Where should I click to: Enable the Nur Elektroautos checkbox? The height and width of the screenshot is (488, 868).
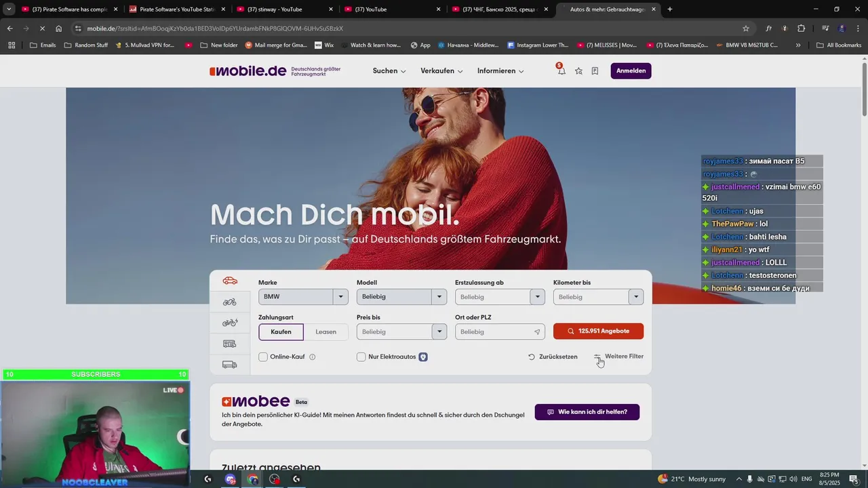pyautogui.click(x=361, y=357)
